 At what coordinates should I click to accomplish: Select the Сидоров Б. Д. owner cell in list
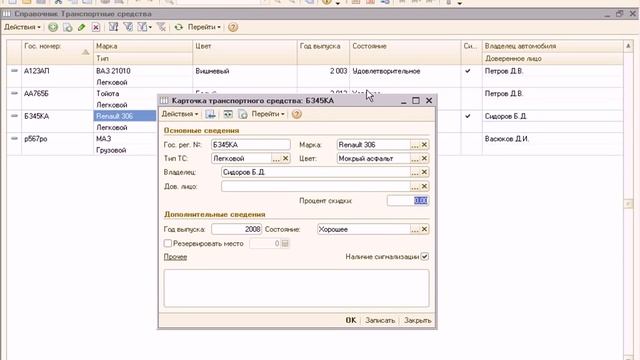click(553, 116)
